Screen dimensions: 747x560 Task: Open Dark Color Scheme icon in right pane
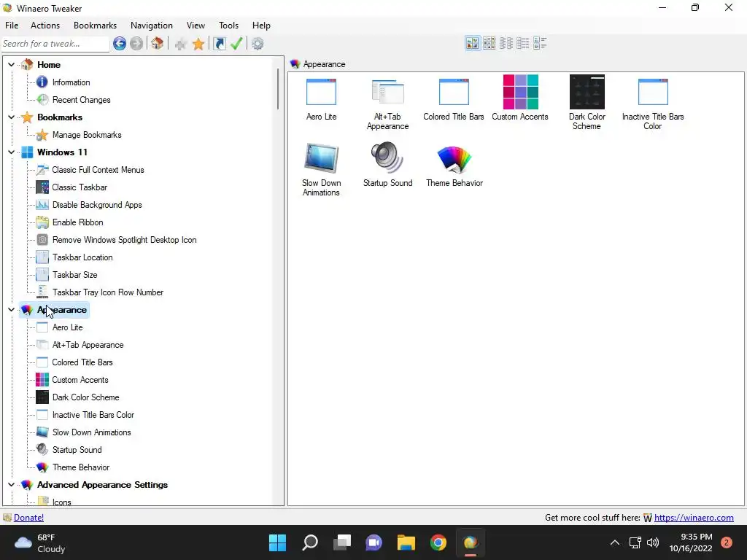click(x=587, y=102)
